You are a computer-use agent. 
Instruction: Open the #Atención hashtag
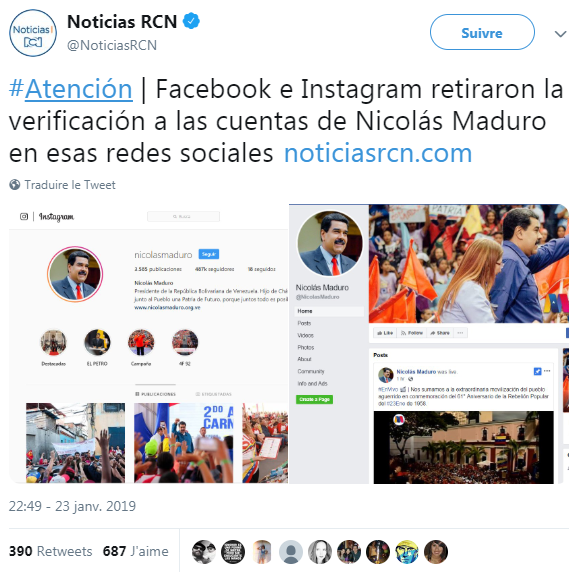71,89
